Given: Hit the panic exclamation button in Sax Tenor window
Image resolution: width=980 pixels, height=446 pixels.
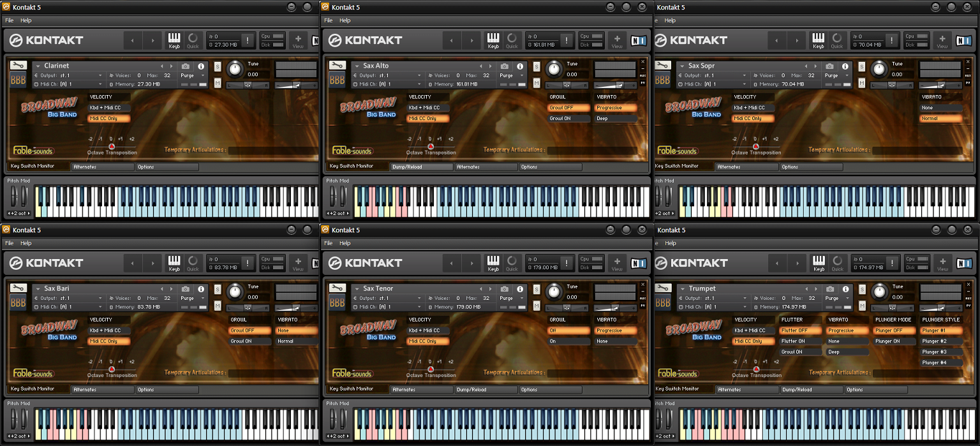Looking at the screenshot, I should coord(566,263).
